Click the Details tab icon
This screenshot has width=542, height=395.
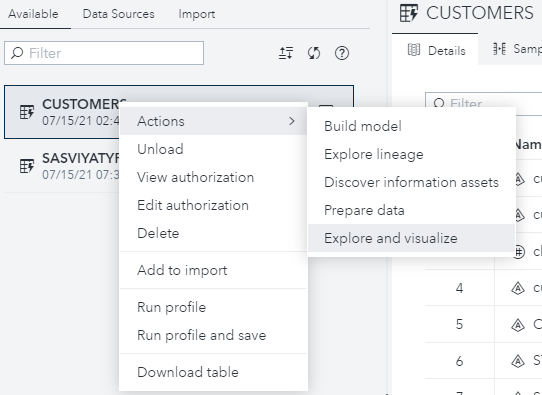click(414, 50)
